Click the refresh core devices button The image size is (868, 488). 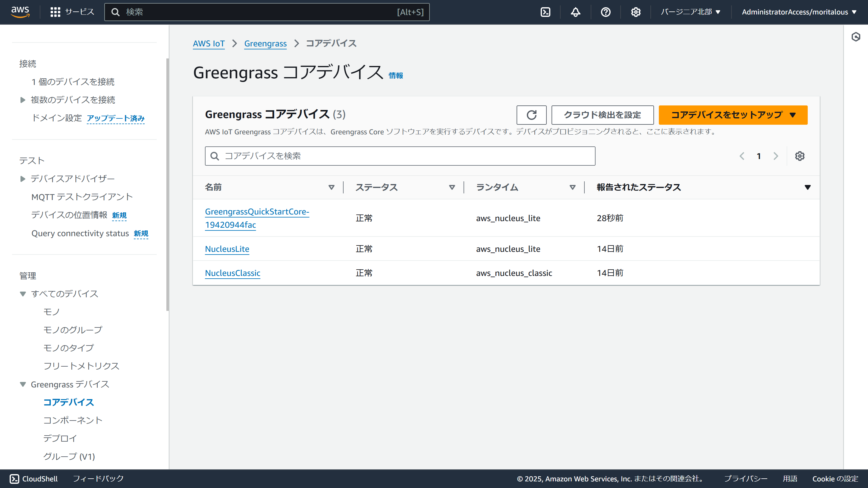tap(531, 115)
